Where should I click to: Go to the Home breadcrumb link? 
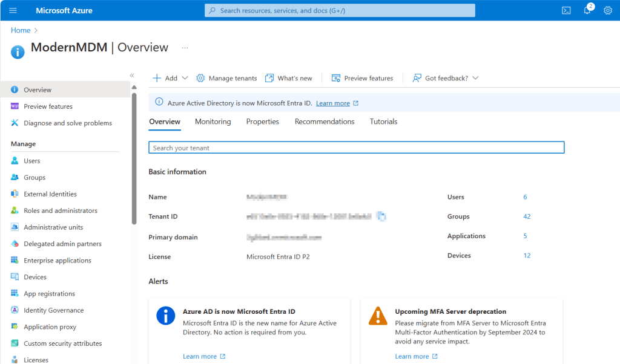point(21,30)
